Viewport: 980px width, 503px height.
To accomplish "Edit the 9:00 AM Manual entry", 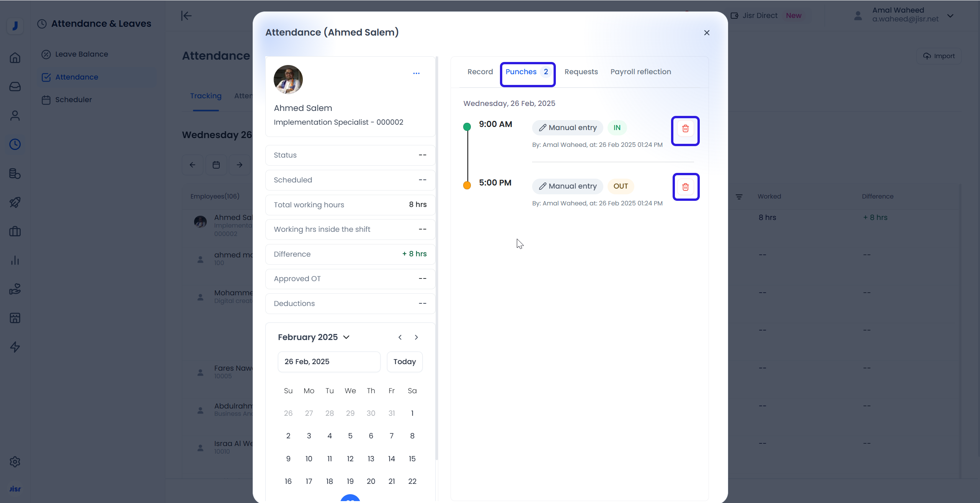I will 568,128.
